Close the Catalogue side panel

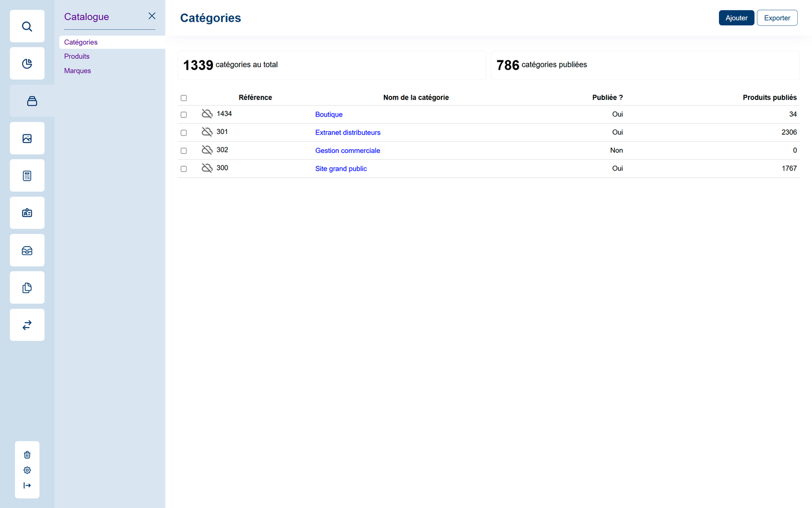click(152, 16)
